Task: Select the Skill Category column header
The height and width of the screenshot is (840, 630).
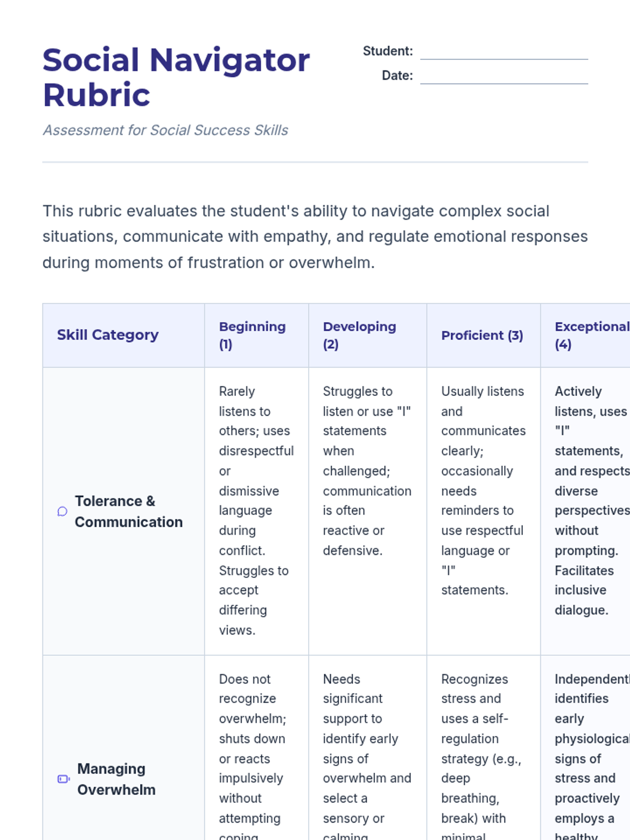Action: pyautogui.click(x=108, y=335)
